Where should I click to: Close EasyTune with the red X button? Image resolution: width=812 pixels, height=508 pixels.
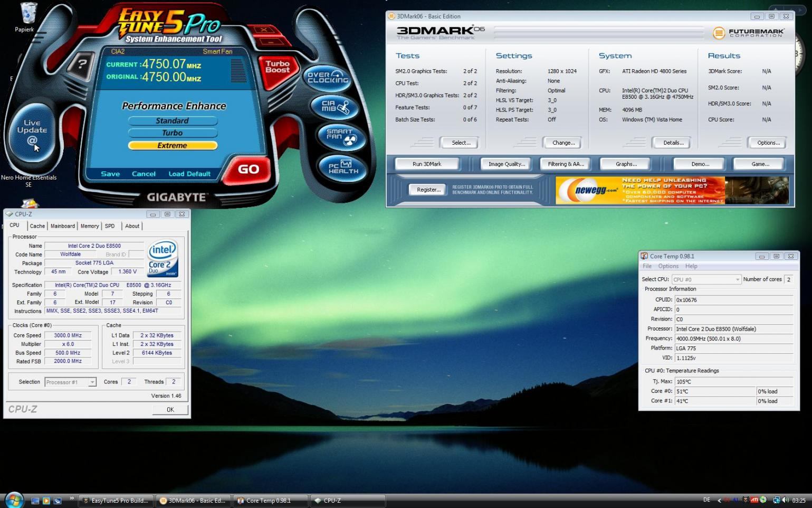264,30
